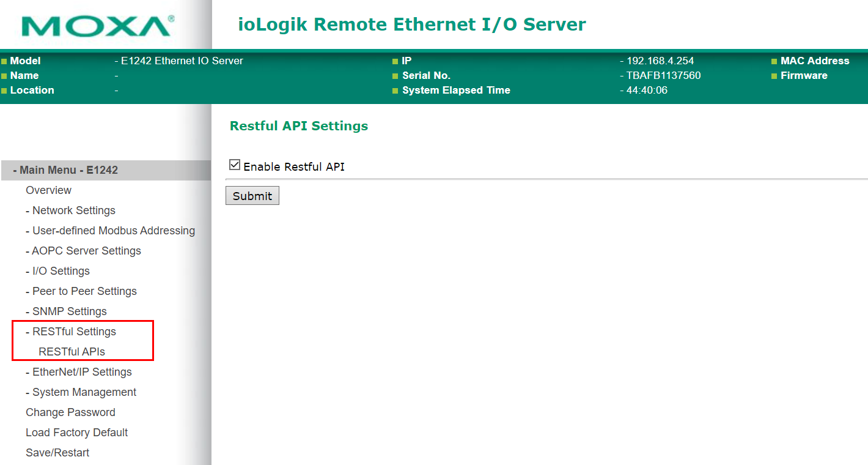Expand AOPC Server Settings menu
The width and height of the screenshot is (868, 465).
86,251
